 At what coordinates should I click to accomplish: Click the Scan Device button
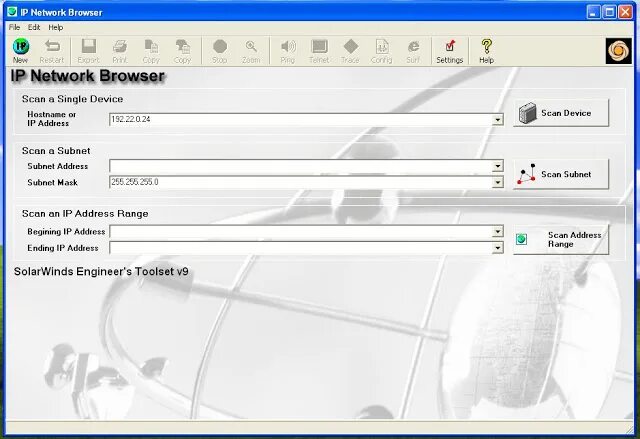point(561,113)
